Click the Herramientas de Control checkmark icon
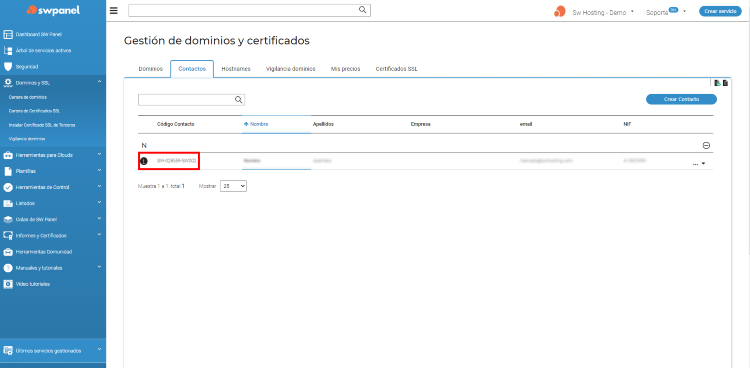The height and width of the screenshot is (369, 750). (x=7, y=187)
